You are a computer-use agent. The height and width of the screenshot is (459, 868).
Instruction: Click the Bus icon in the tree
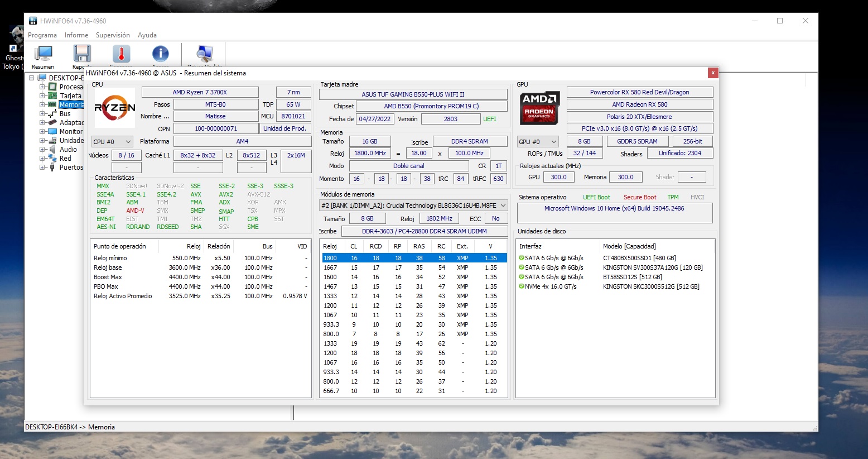[x=52, y=113]
